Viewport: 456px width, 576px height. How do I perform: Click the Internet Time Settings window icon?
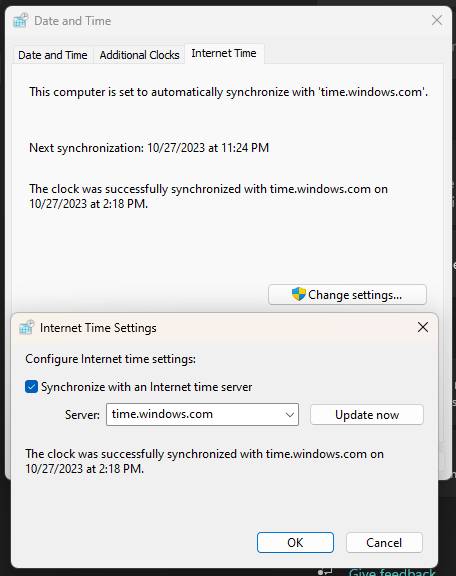point(26,327)
